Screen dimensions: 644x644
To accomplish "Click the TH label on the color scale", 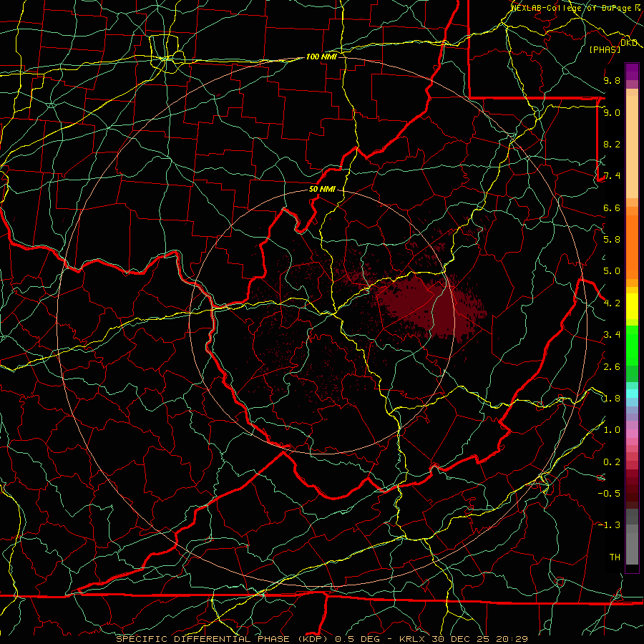I will pos(615,557).
